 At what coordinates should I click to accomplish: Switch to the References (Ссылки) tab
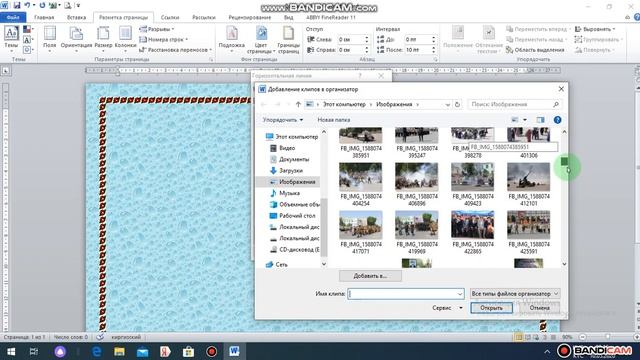[x=170, y=18]
